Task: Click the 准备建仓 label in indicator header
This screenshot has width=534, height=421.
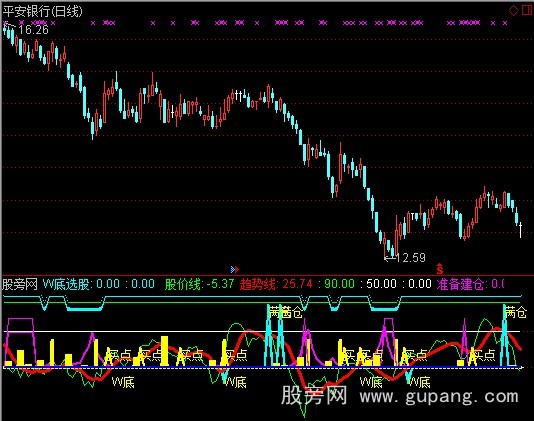Action: pyautogui.click(x=460, y=284)
